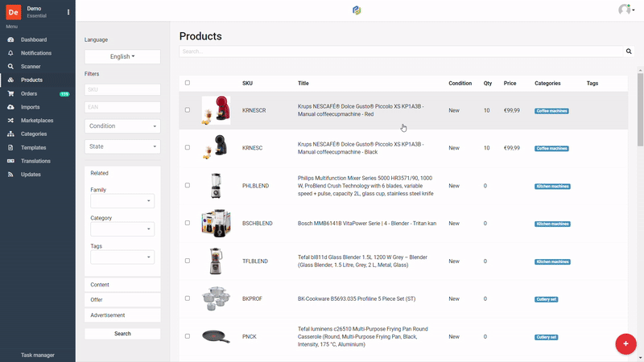Click the Templates document icon
This screenshot has width=644, height=362.
(x=10, y=147)
